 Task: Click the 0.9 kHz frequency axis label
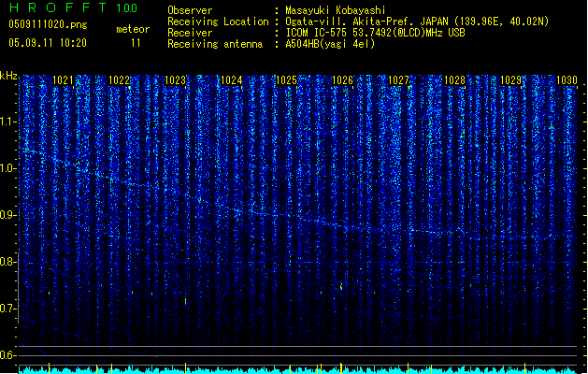pos(8,215)
